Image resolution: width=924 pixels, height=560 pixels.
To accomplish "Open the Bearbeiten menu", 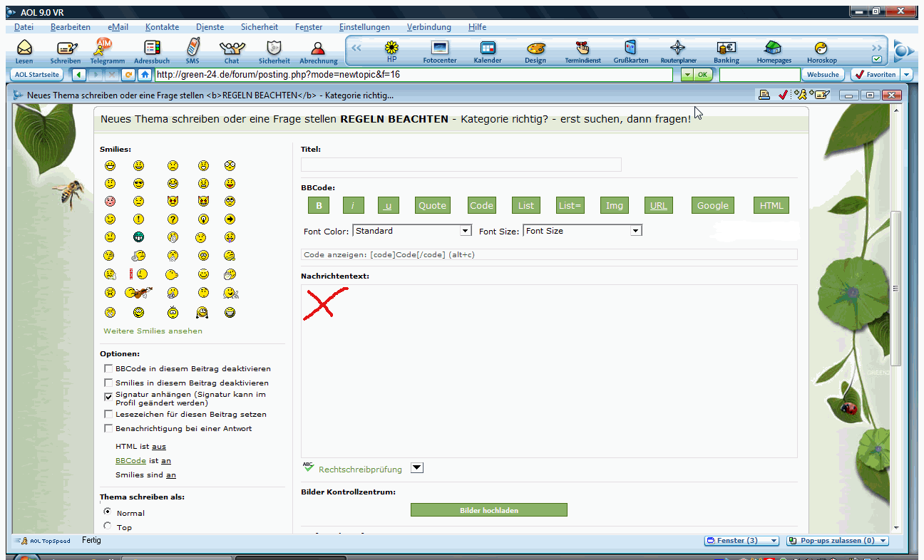I will click(x=70, y=27).
